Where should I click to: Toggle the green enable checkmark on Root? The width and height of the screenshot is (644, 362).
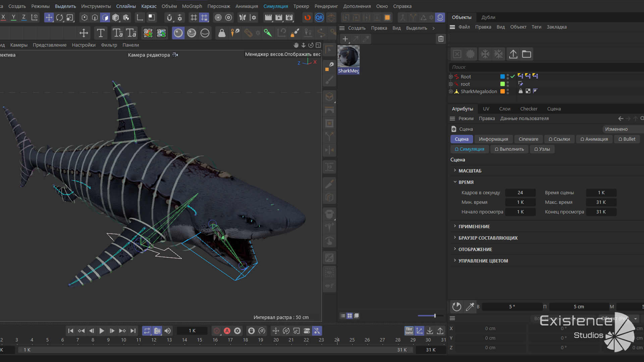(x=513, y=76)
